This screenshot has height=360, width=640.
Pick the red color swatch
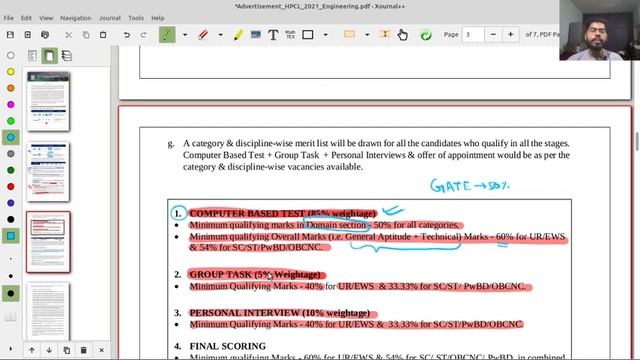11,187
